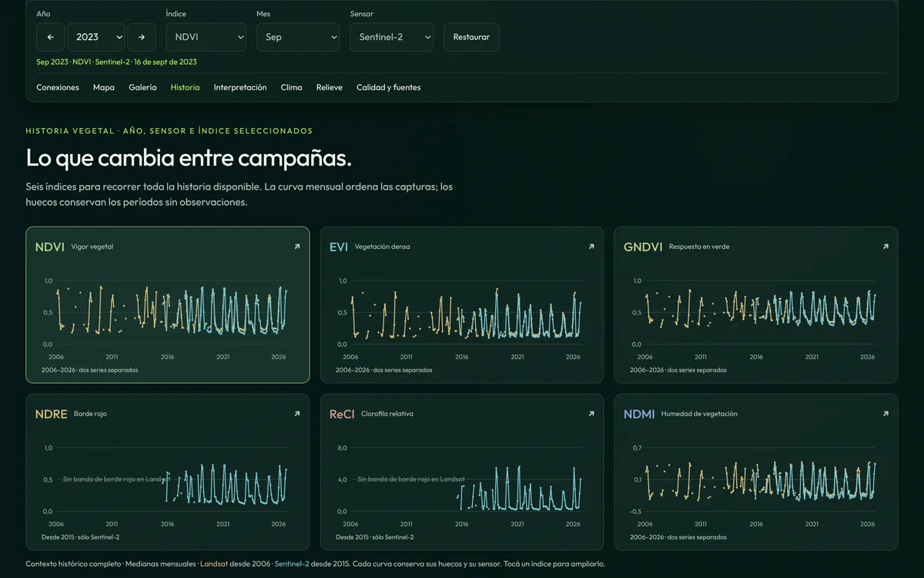Expand the NDMI card with arrow icon
Image resolution: width=924 pixels, height=578 pixels.
885,414
